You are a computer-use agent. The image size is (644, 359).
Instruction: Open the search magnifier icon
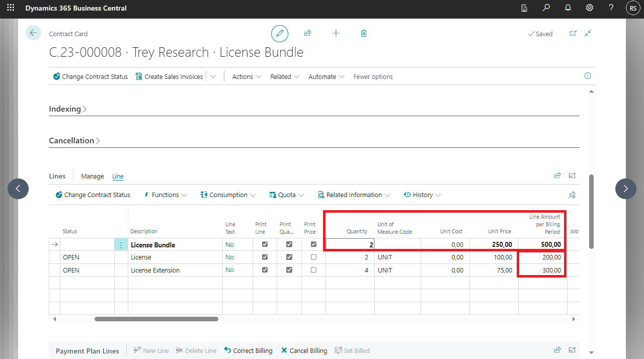[546, 8]
